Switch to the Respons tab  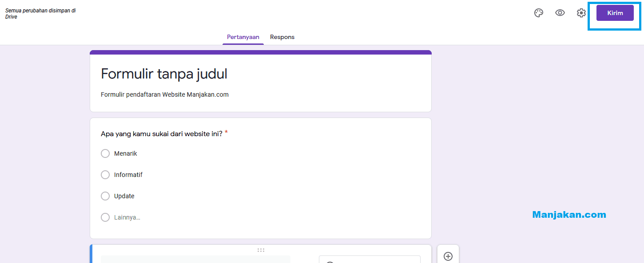tap(282, 37)
